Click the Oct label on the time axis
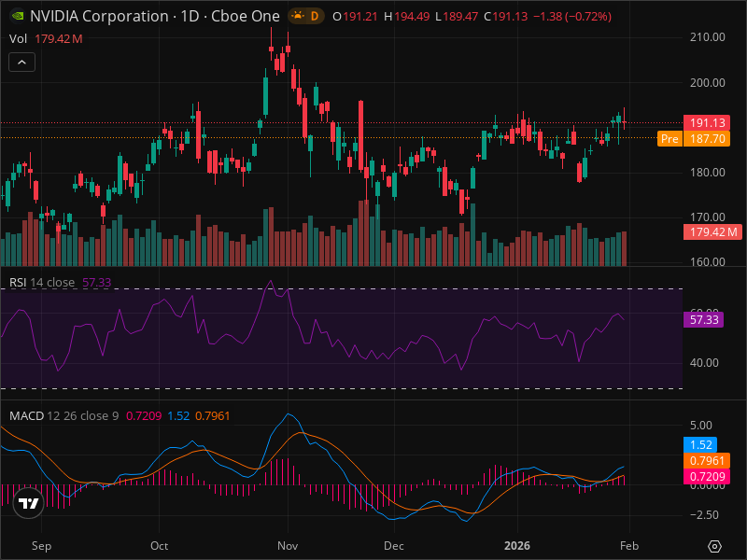The width and height of the screenshot is (747, 560). coord(159,546)
